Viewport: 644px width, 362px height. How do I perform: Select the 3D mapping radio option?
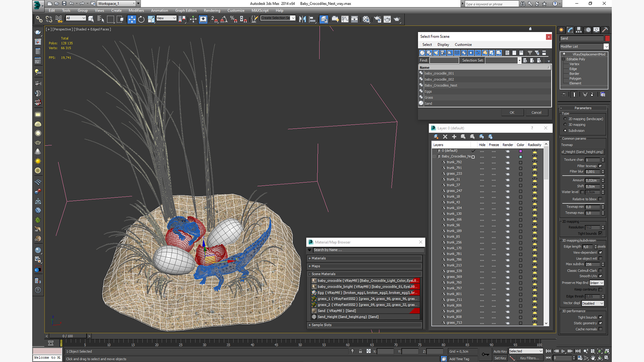(x=565, y=125)
